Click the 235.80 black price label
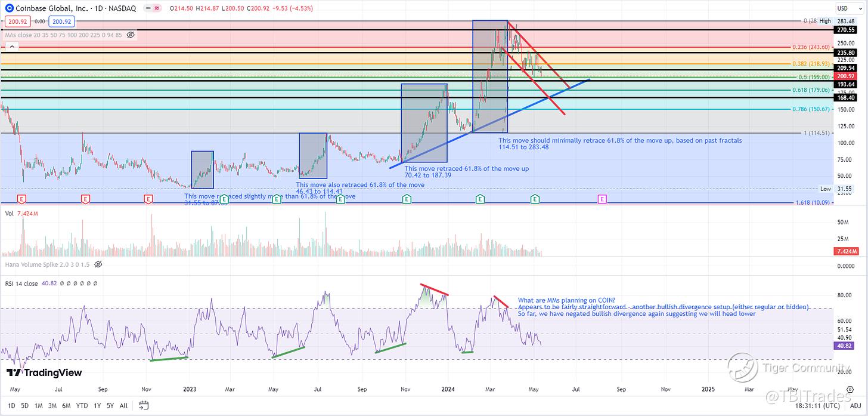868x416 pixels. (x=847, y=53)
